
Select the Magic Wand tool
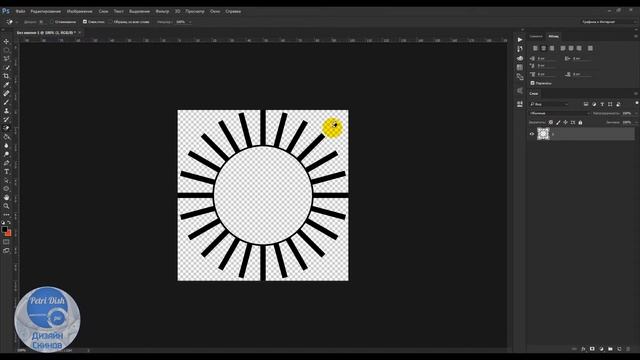click(x=6, y=67)
